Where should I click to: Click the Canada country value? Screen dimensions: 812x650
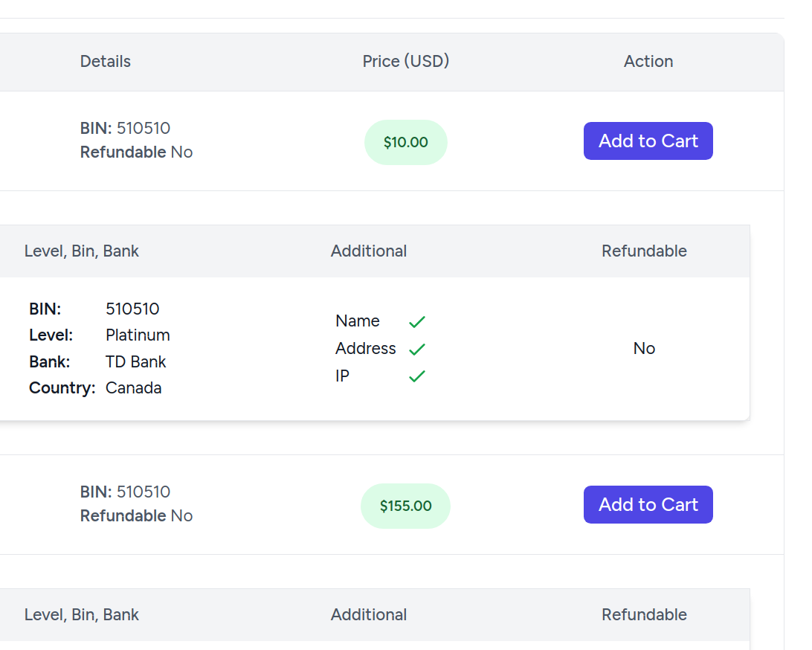point(134,388)
